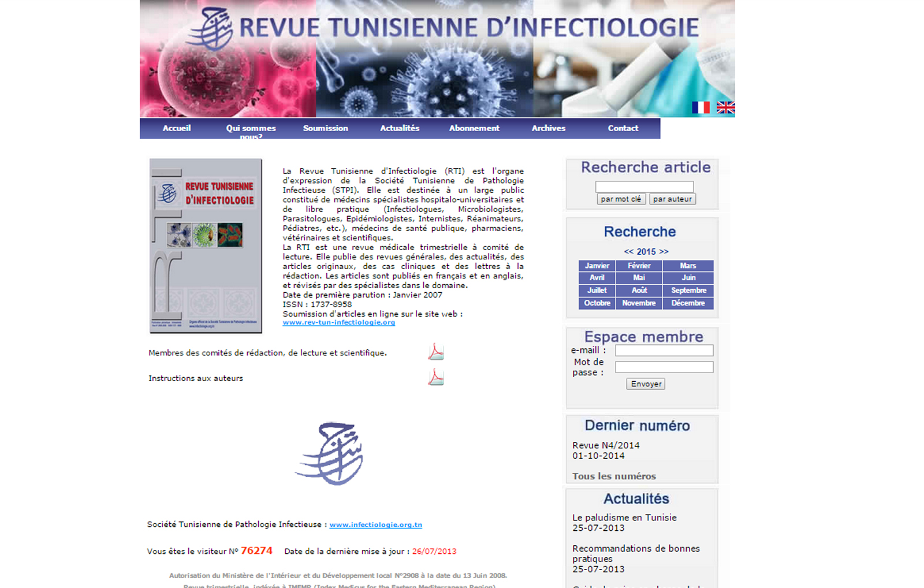Switch to English via UK flag
Image resolution: width=924 pixels, height=588 pixels.
pyautogui.click(x=725, y=107)
